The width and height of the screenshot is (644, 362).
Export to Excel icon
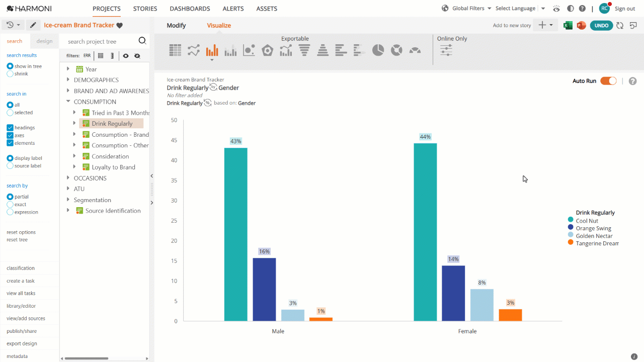pos(568,25)
